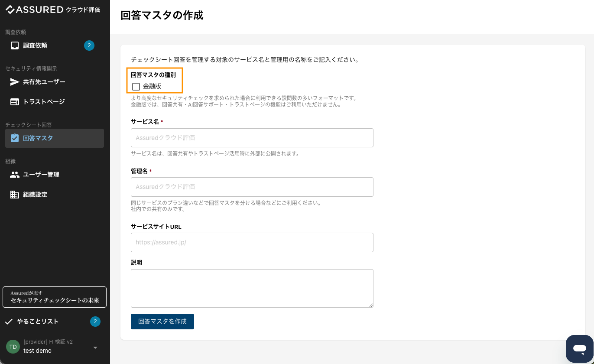Viewport: 594px width, 364px height.
Task: Click the セキュリティ情報開示 section heading
Action: click(31, 68)
